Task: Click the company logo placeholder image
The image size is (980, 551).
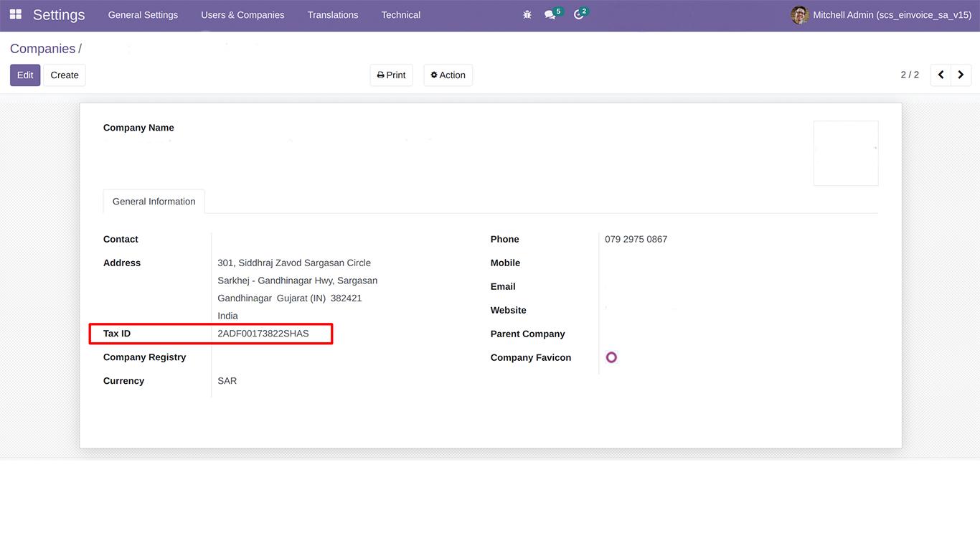Action: (846, 154)
